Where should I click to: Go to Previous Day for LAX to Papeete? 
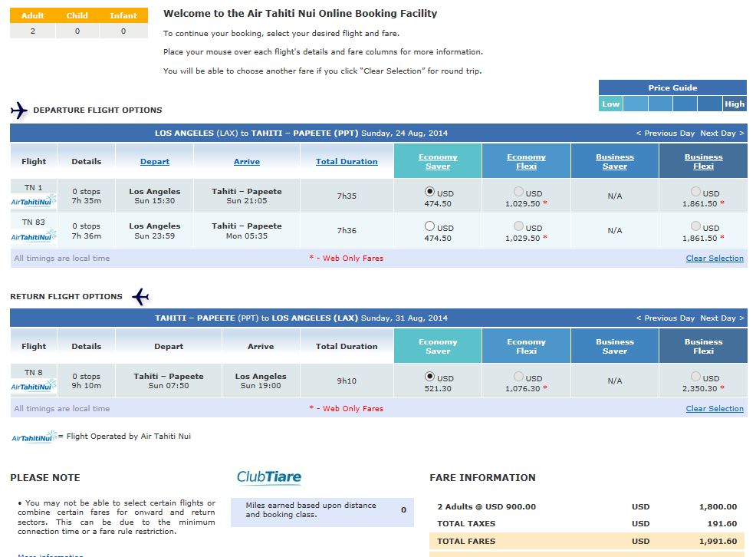(666, 133)
